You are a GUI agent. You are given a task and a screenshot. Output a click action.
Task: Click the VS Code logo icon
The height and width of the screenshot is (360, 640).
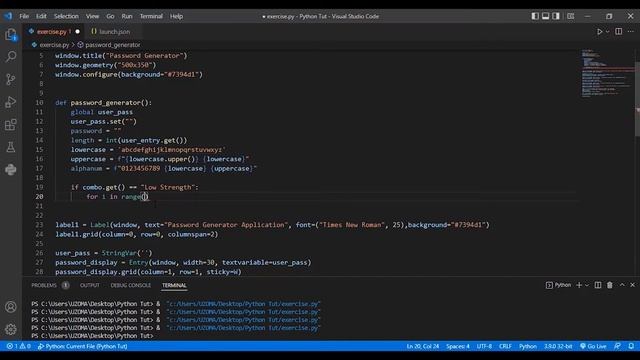[8, 16]
